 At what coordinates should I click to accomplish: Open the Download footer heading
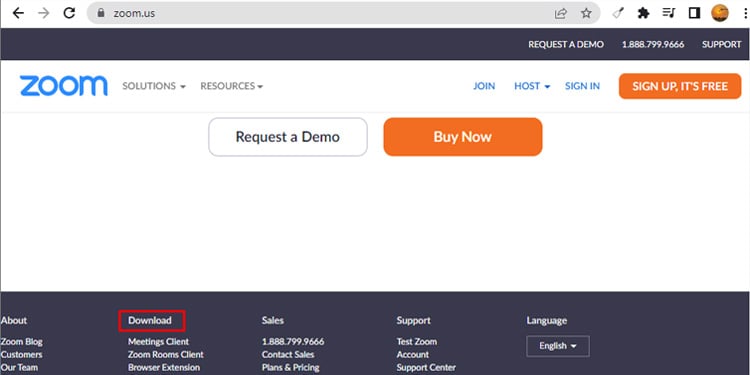click(150, 320)
